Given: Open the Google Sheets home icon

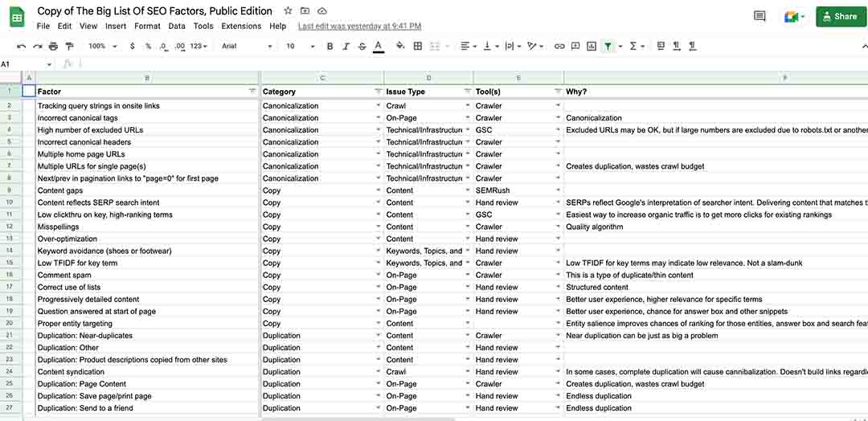Looking at the screenshot, I should coord(17,18).
